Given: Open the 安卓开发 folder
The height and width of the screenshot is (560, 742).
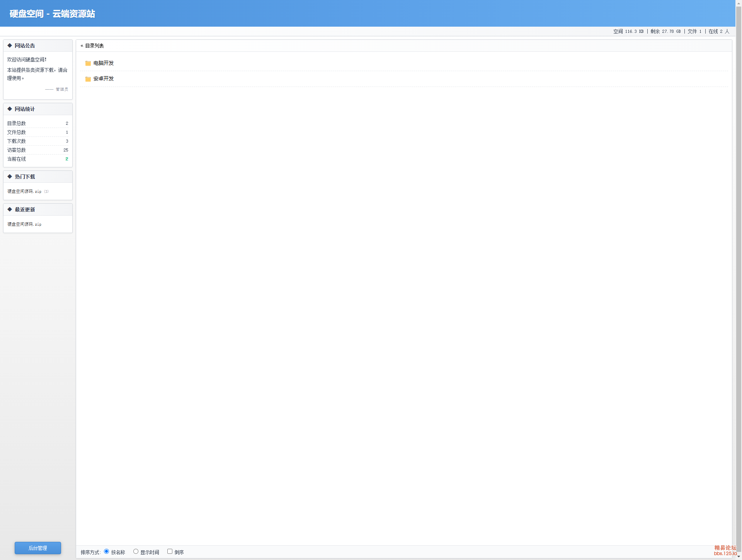Looking at the screenshot, I should [x=104, y=79].
